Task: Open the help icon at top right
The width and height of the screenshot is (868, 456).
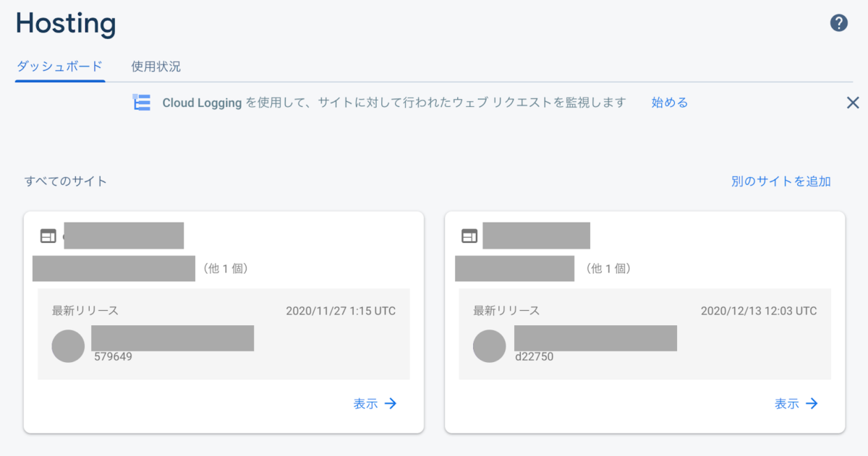Action: click(838, 22)
